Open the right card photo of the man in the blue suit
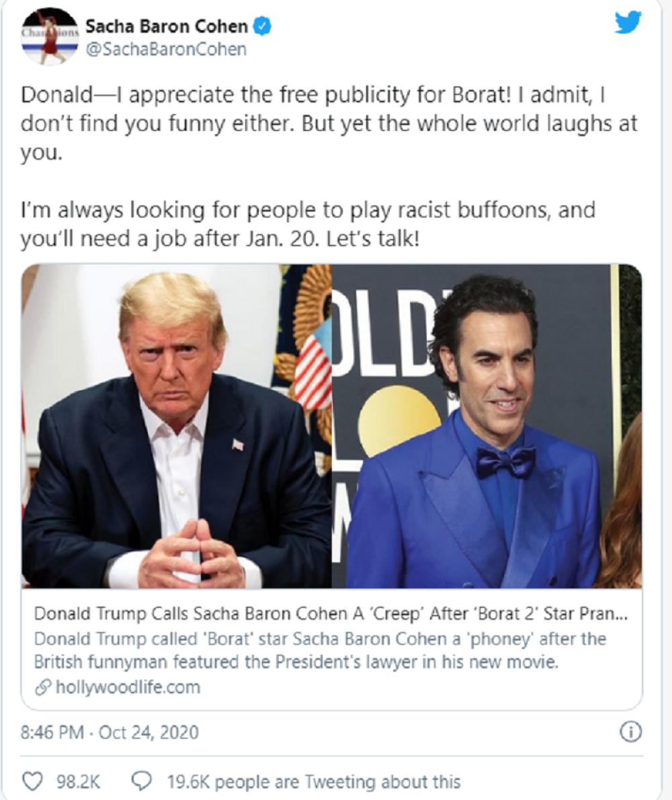This screenshot has height=800, width=672. (x=487, y=426)
